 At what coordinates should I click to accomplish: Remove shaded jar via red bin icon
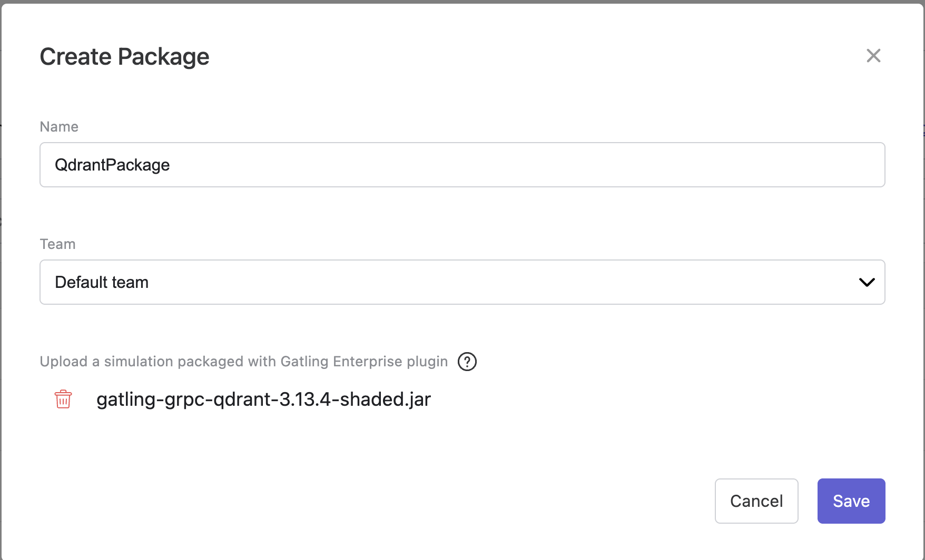[63, 399]
